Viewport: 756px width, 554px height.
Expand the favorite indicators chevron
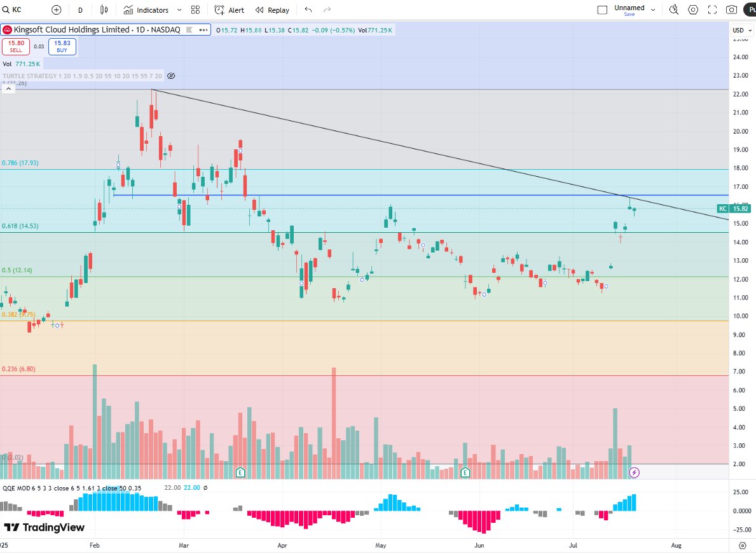pyautogui.click(x=179, y=10)
